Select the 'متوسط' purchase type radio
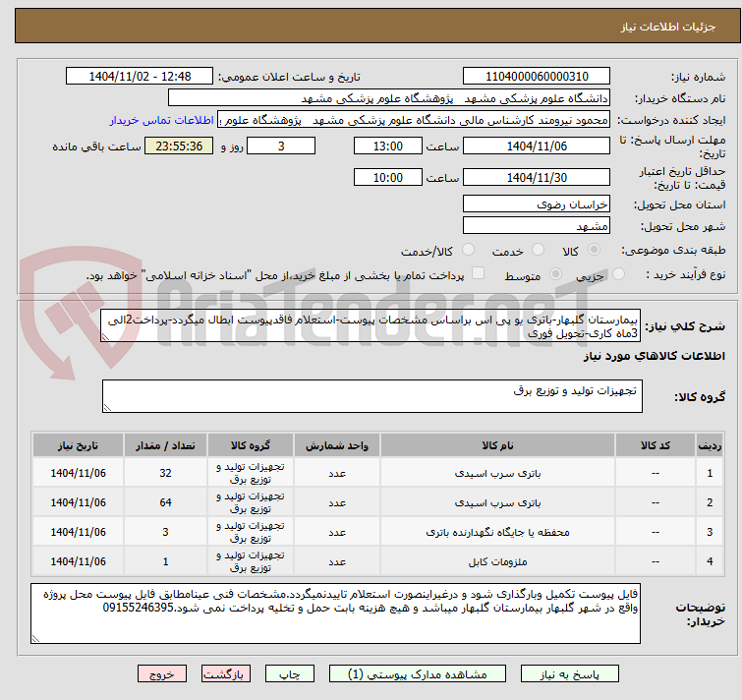The image size is (742, 700). click(555, 274)
